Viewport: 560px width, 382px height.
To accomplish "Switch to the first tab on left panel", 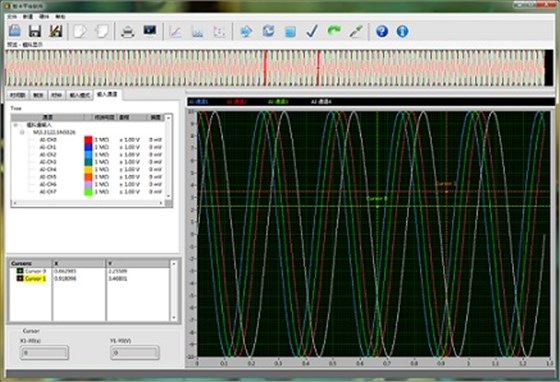I will (18, 95).
